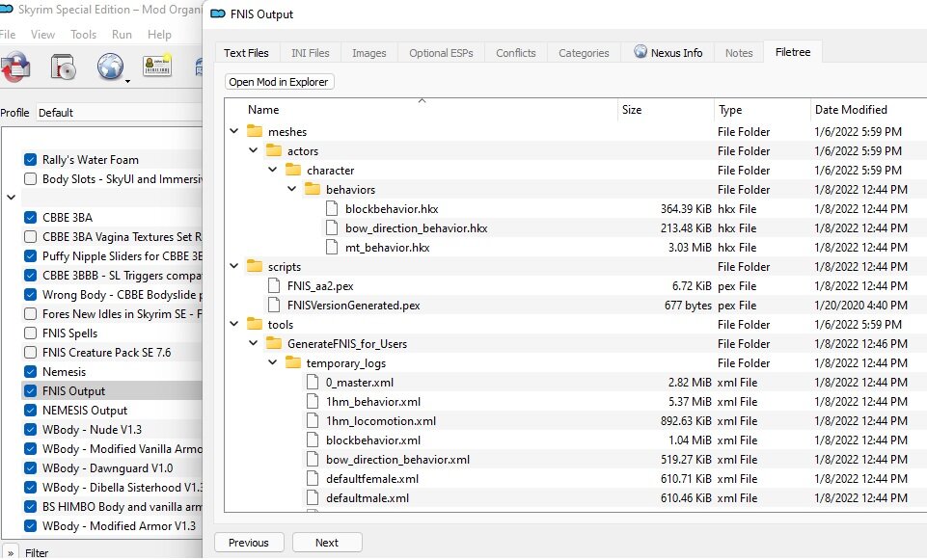Click the tools folder icon
The image size is (927, 560).
[x=255, y=324]
